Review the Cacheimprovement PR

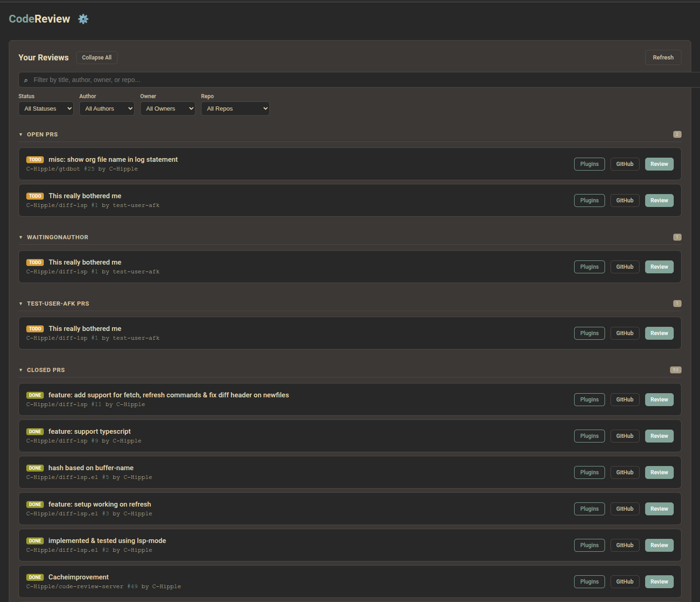pos(659,582)
